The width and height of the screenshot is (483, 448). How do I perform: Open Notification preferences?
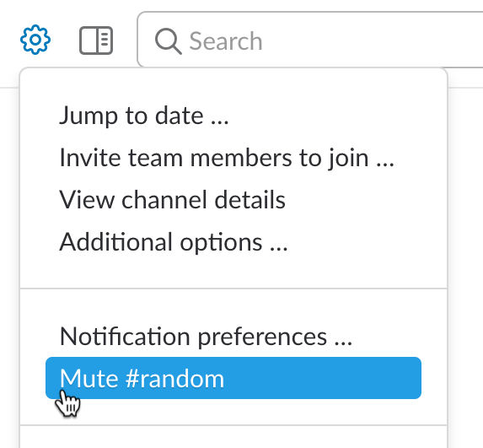(233, 337)
